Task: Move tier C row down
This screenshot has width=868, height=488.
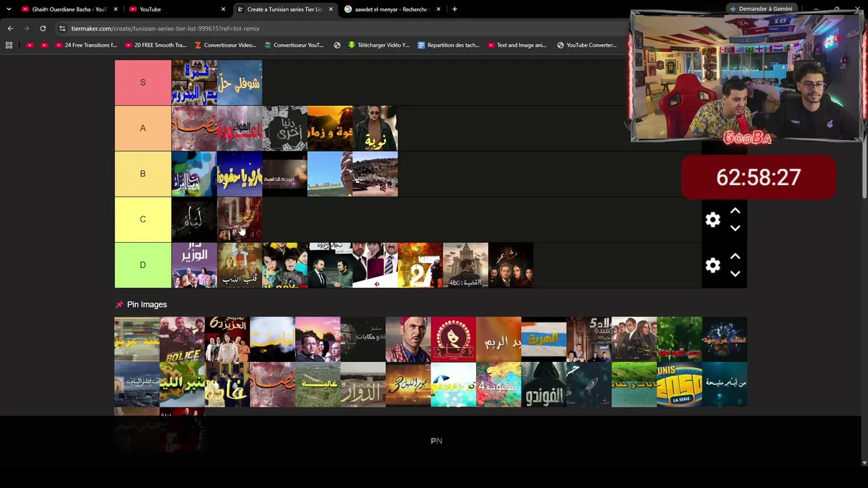Action: pyautogui.click(x=735, y=228)
